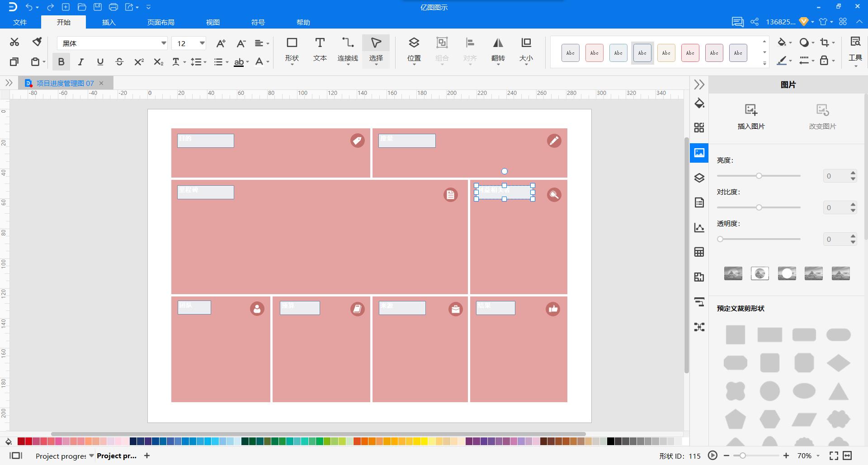This screenshot has height=465, width=868.
Task: Click Insert Picture icon in panel
Action: [751, 116]
